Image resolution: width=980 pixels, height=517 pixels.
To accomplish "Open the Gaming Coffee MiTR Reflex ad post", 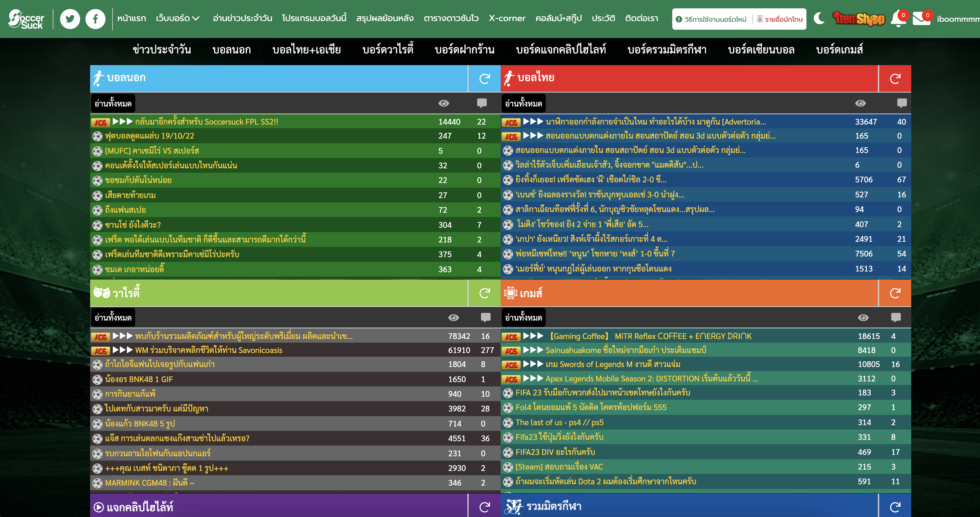I will tap(649, 336).
